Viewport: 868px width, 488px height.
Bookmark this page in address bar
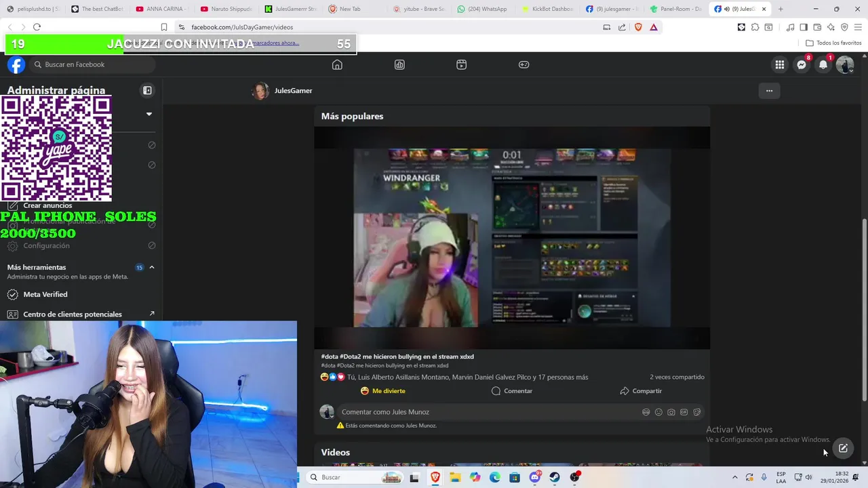point(164,27)
